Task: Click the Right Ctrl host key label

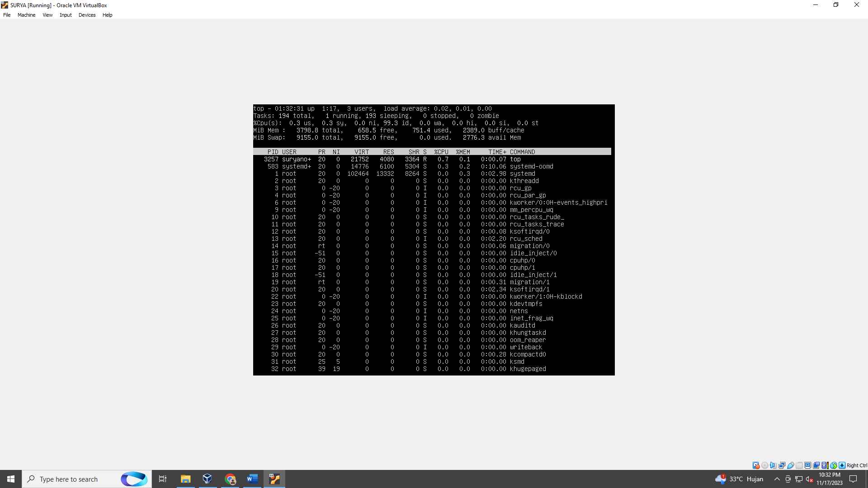Action: [857, 465]
